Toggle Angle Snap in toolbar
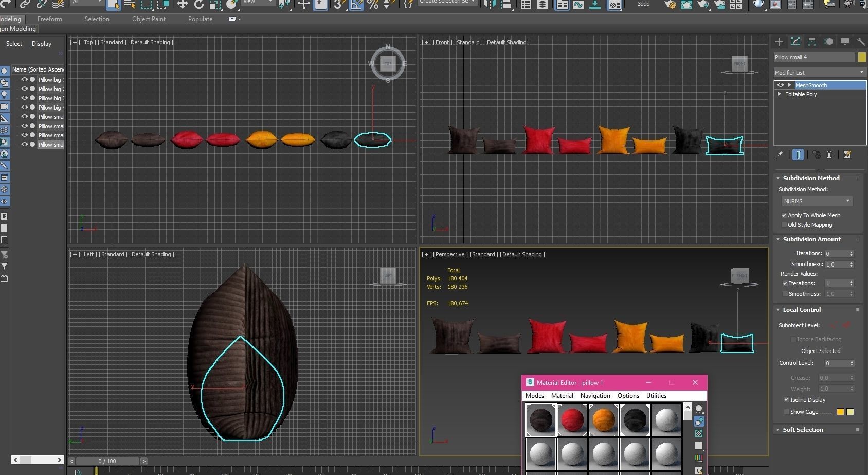The height and width of the screenshot is (475, 868). (x=356, y=4)
